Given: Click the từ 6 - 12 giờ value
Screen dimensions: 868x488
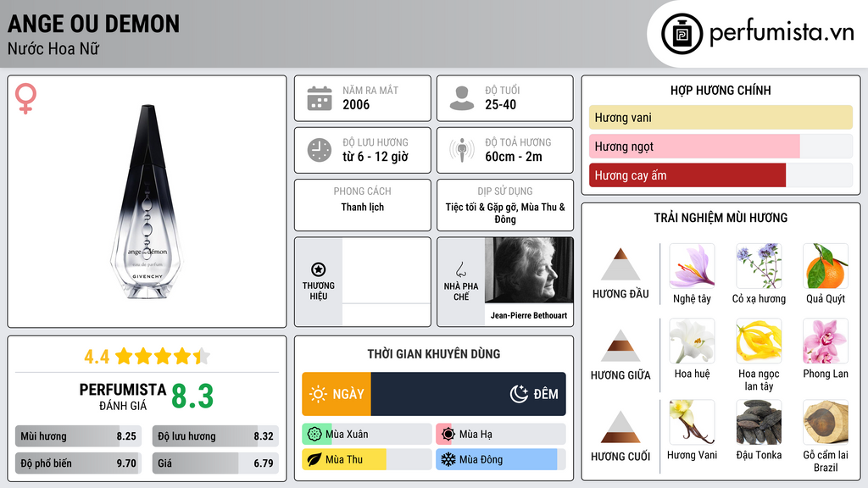Looking at the screenshot, I should tap(376, 157).
